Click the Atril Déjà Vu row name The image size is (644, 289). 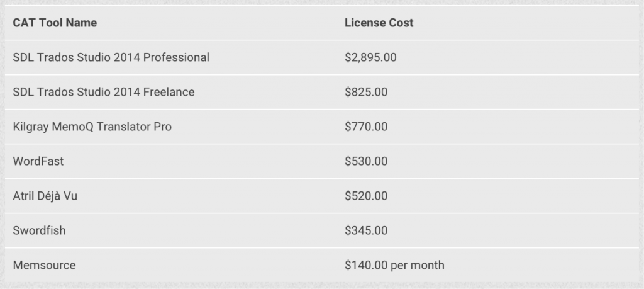pyautogui.click(x=45, y=196)
